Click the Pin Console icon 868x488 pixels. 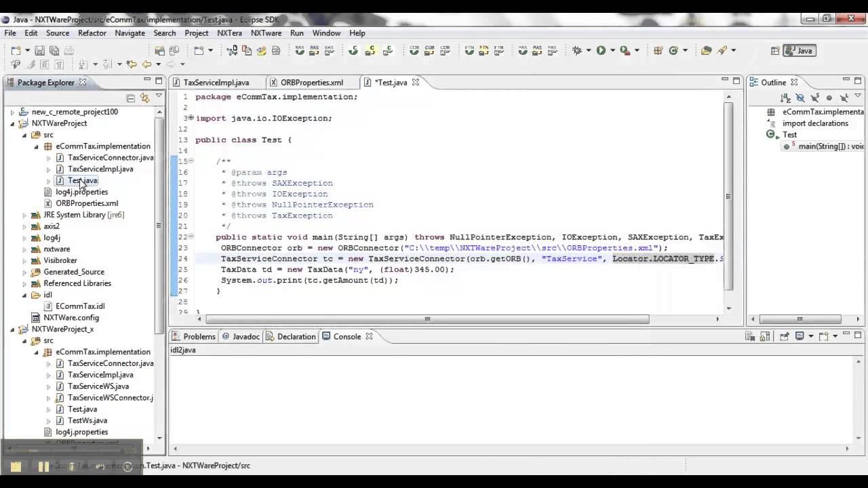point(784,336)
